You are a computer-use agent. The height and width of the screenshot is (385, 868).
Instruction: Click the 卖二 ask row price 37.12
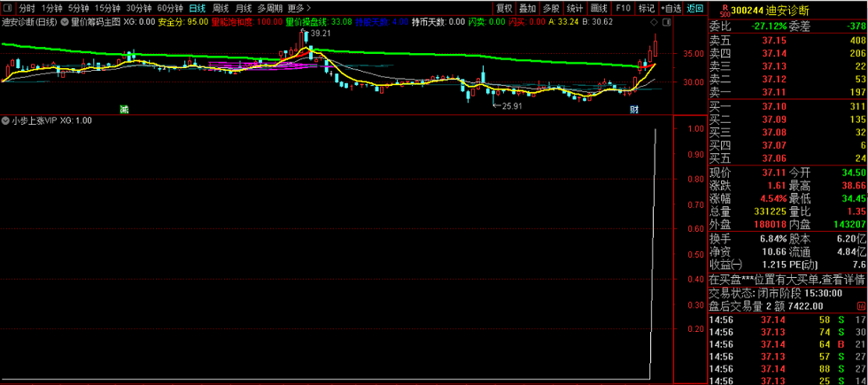coord(774,79)
